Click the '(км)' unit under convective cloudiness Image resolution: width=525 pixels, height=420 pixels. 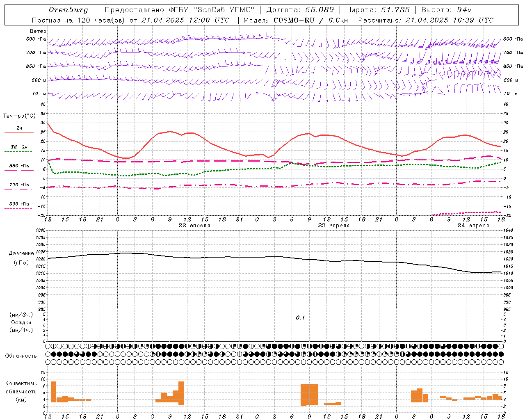(x=21, y=399)
